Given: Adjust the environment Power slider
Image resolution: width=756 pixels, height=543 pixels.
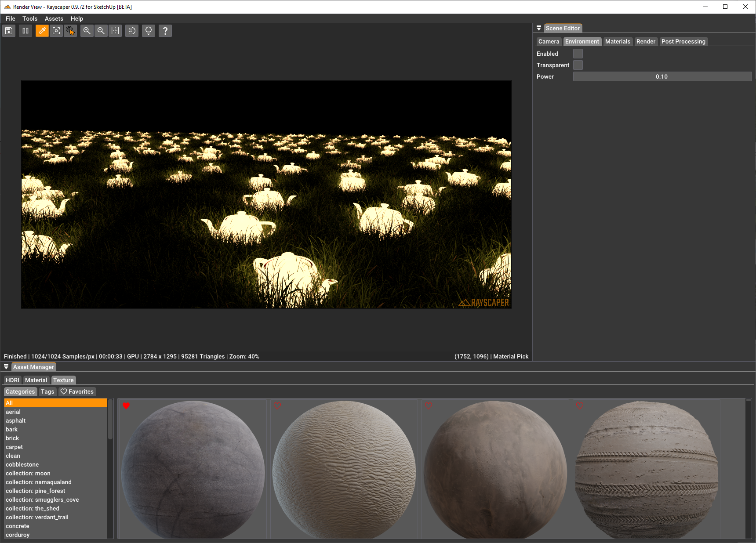Looking at the screenshot, I should (662, 76).
